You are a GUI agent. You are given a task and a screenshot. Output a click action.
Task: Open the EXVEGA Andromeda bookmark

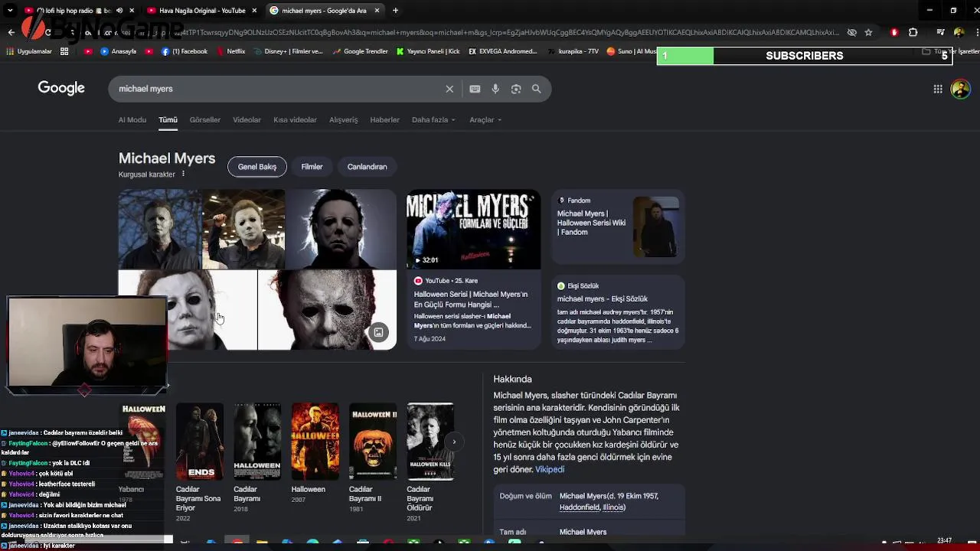point(503,51)
